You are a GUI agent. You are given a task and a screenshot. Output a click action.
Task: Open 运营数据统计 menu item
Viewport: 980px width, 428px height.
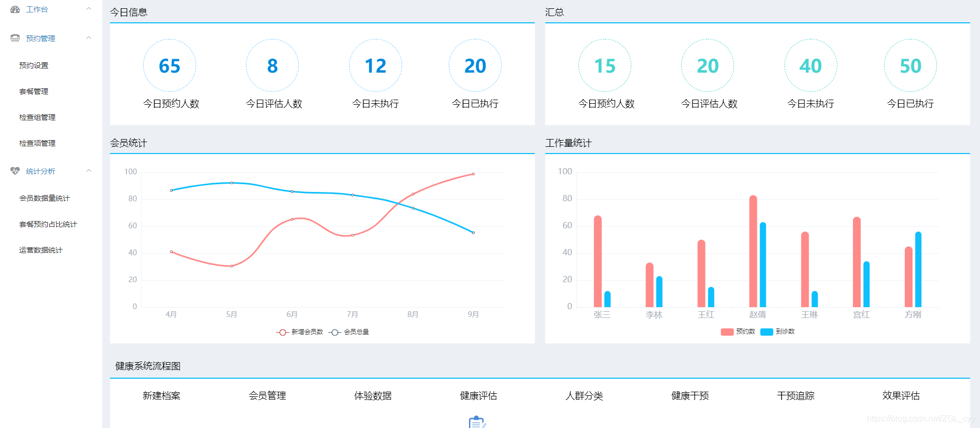click(x=41, y=250)
